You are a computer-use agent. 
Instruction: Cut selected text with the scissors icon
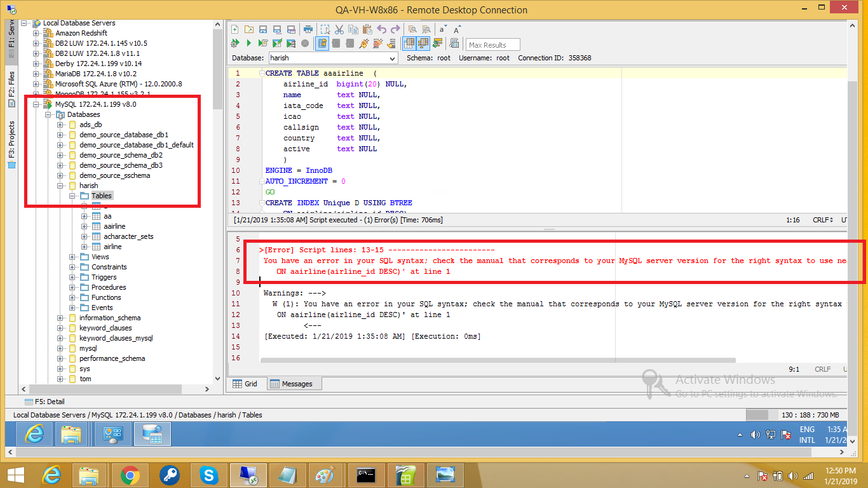pyautogui.click(x=339, y=29)
